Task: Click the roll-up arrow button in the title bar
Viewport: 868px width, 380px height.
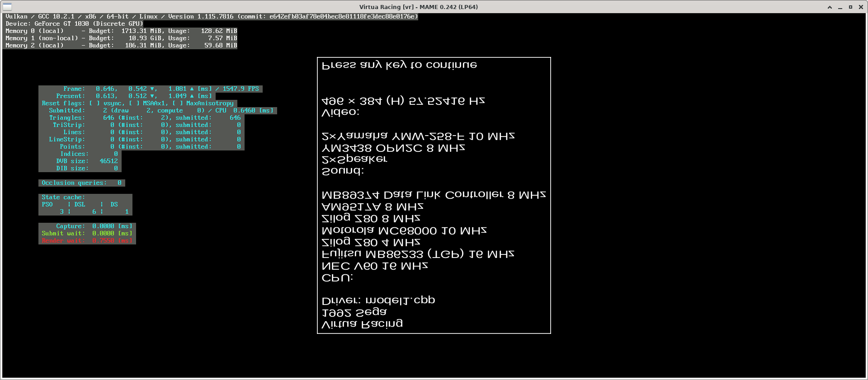Action: pos(830,7)
